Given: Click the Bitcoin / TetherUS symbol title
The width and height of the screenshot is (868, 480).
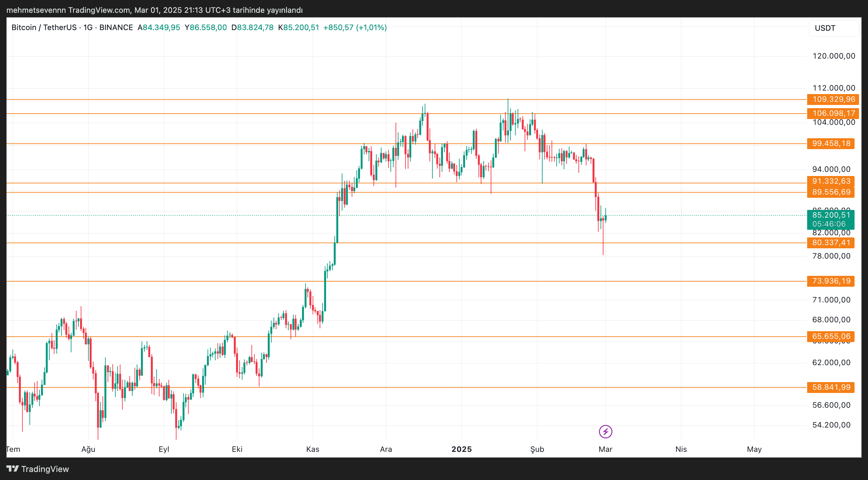Looking at the screenshot, I should pyautogui.click(x=44, y=28).
